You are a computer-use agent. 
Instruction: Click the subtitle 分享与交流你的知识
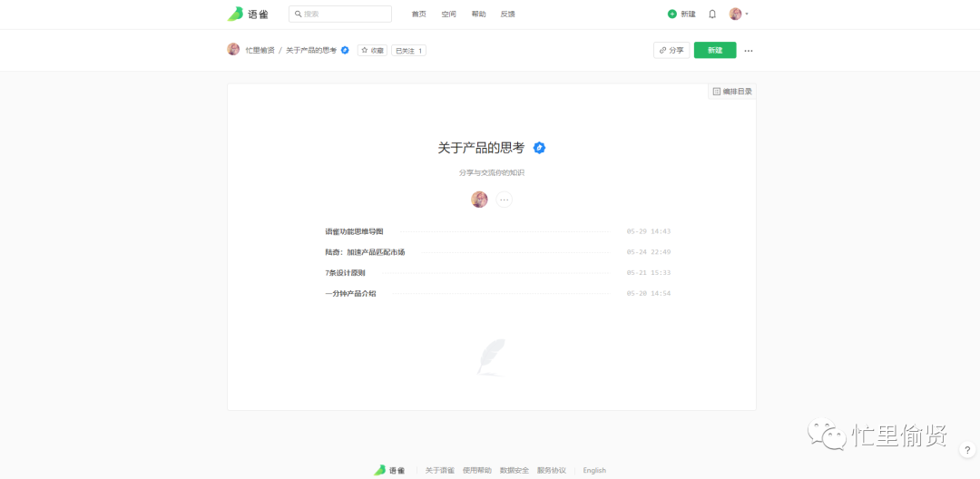491,172
